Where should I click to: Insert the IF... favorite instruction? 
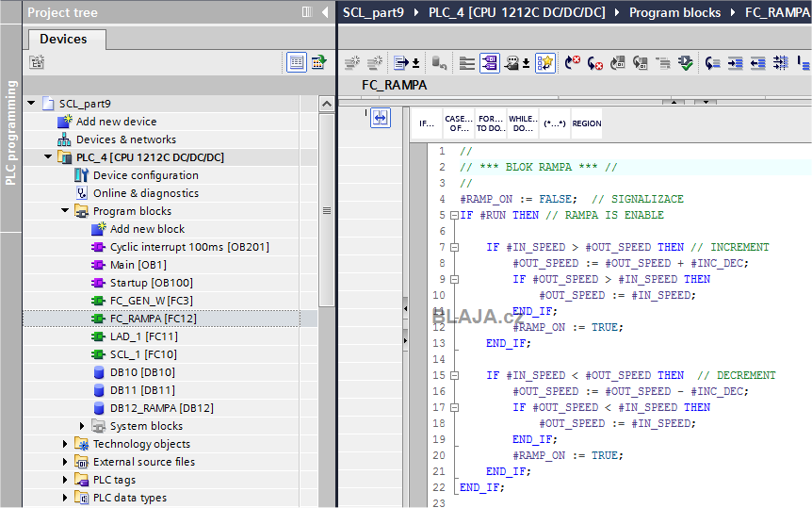tap(427, 123)
